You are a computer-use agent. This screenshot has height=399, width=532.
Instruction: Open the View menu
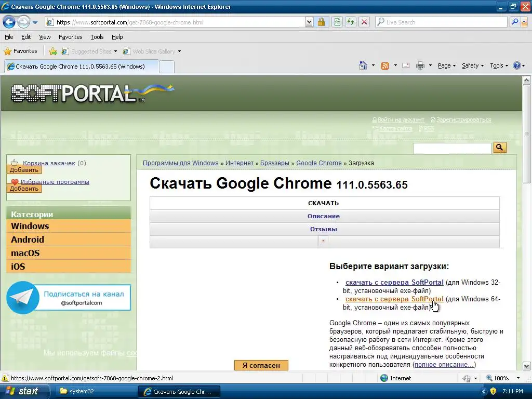point(45,37)
